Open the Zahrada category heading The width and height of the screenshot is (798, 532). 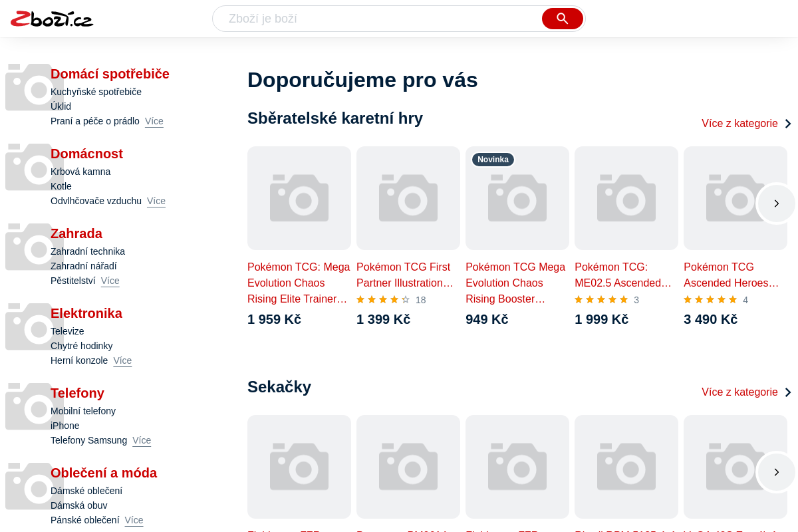(76, 233)
